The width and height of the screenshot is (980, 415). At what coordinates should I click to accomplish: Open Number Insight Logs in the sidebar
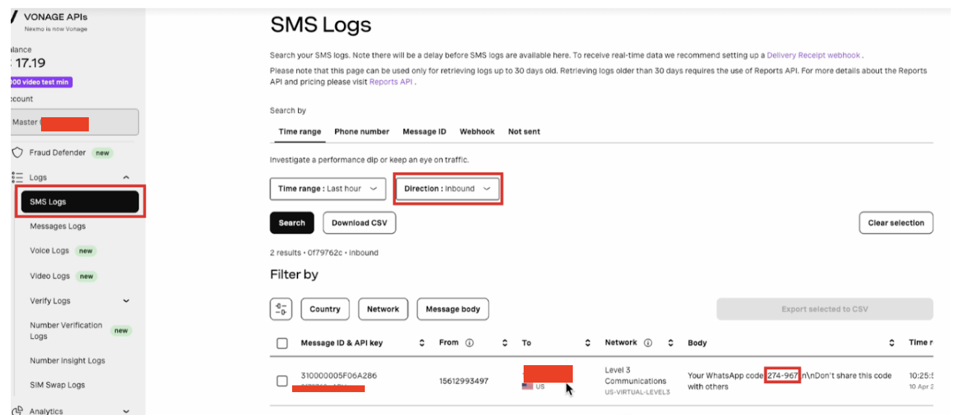67,361
